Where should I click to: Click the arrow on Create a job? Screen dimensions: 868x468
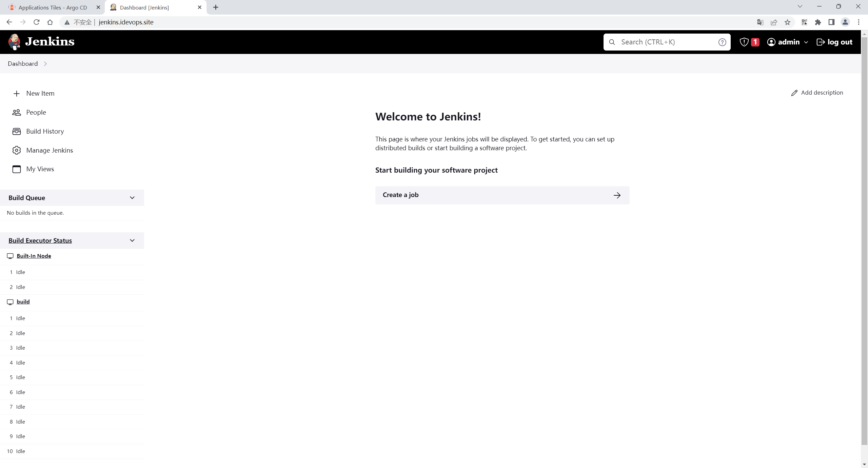point(617,195)
